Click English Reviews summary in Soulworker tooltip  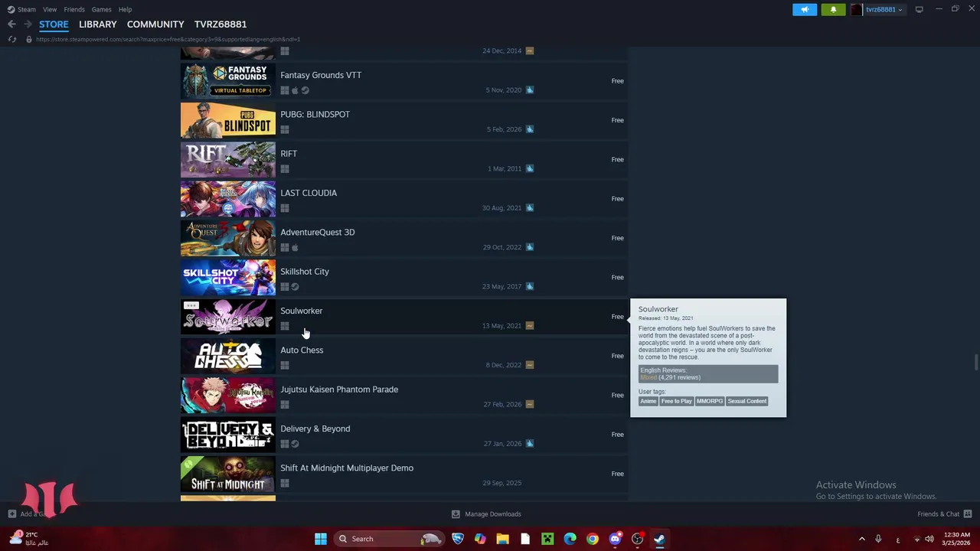pos(708,373)
